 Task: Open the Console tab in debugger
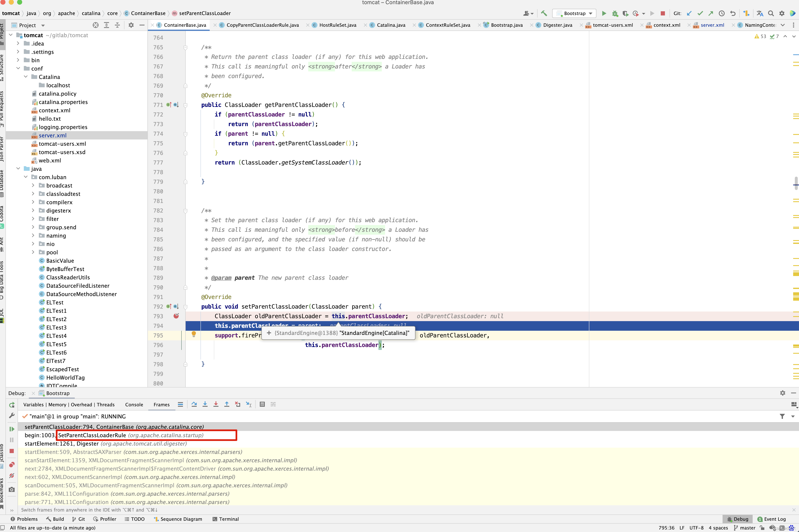click(134, 404)
